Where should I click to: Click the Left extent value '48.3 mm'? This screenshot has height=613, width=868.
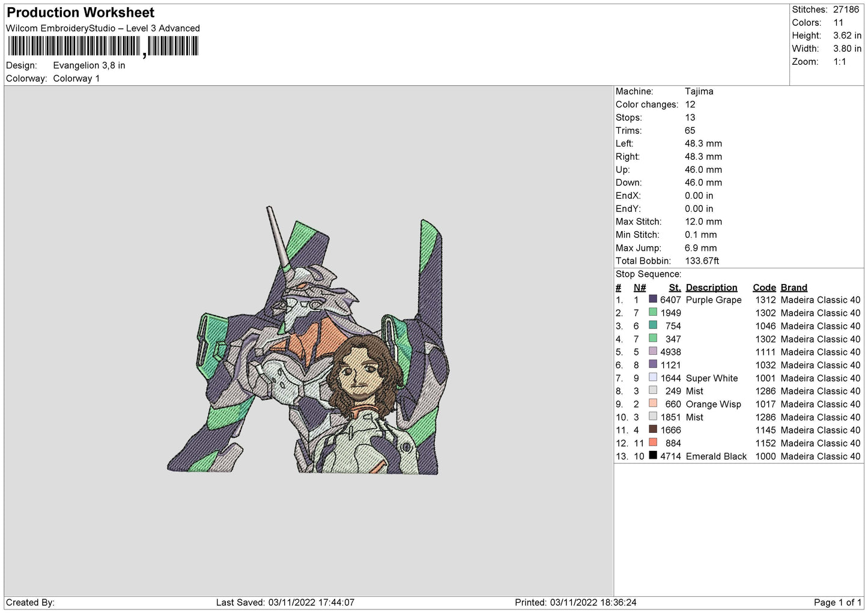point(703,143)
